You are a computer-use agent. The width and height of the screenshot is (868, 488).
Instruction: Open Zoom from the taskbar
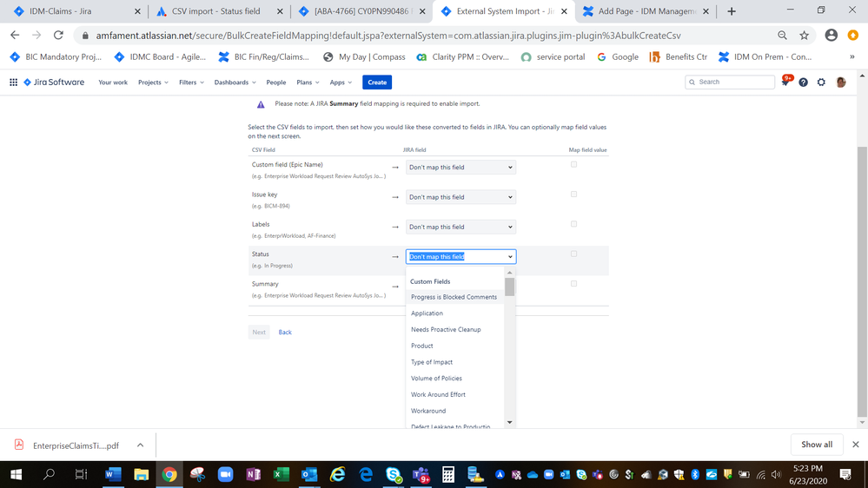tap(225, 474)
